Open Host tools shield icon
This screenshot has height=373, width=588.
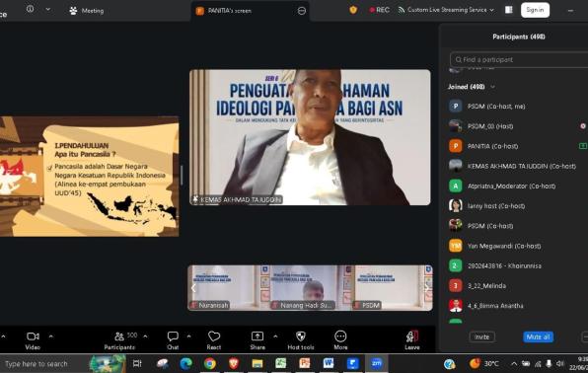[x=301, y=336]
